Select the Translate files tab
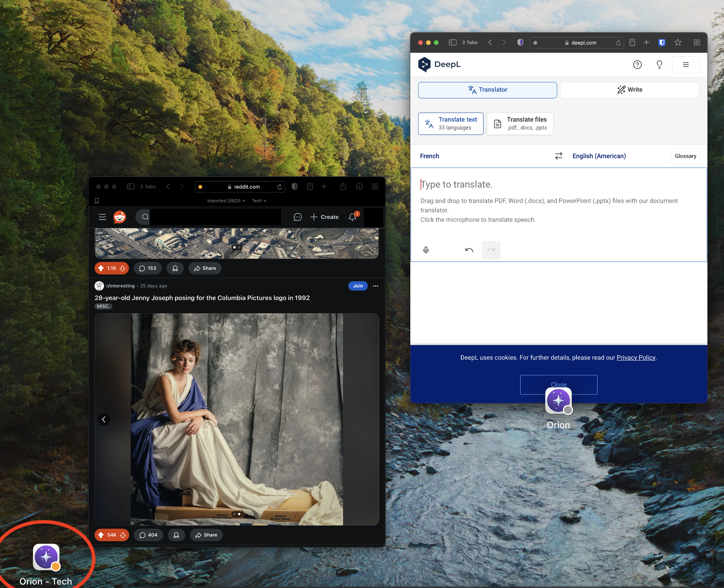Screen dimensions: 724x588 tap(520, 123)
